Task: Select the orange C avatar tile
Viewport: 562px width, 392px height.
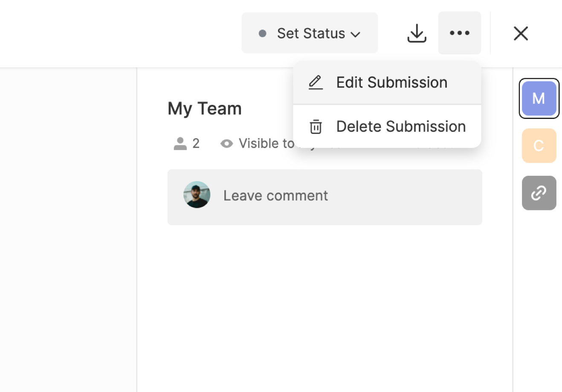Action: (x=539, y=146)
